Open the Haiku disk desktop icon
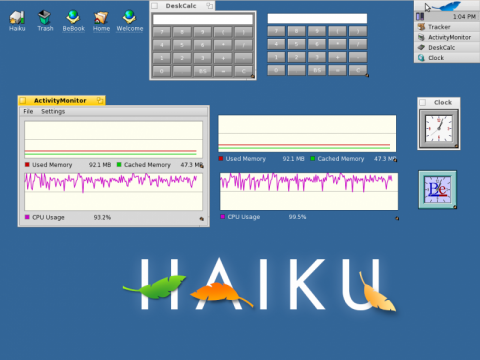Image resolution: width=480 pixels, height=360 pixels. (x=17, y=20)
